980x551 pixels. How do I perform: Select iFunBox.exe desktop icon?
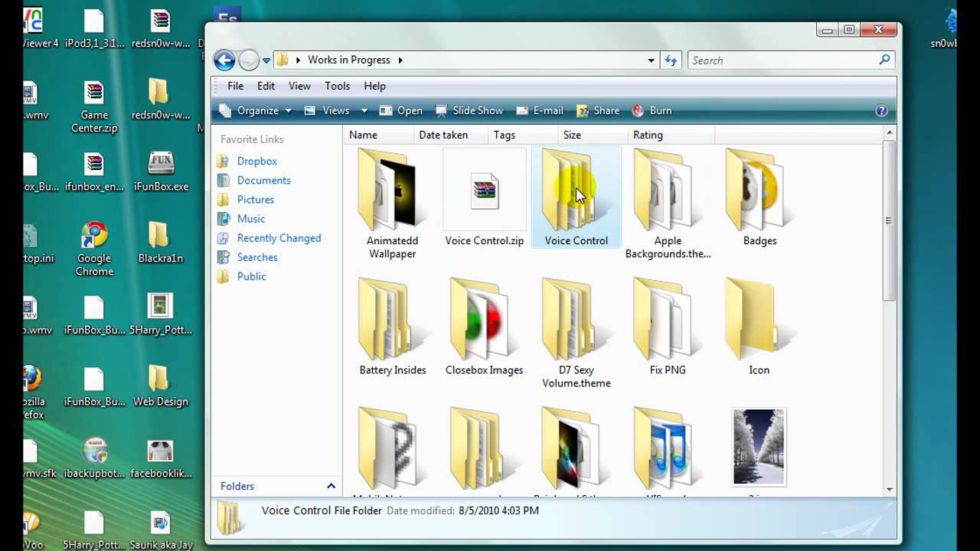tap(161, 171)
